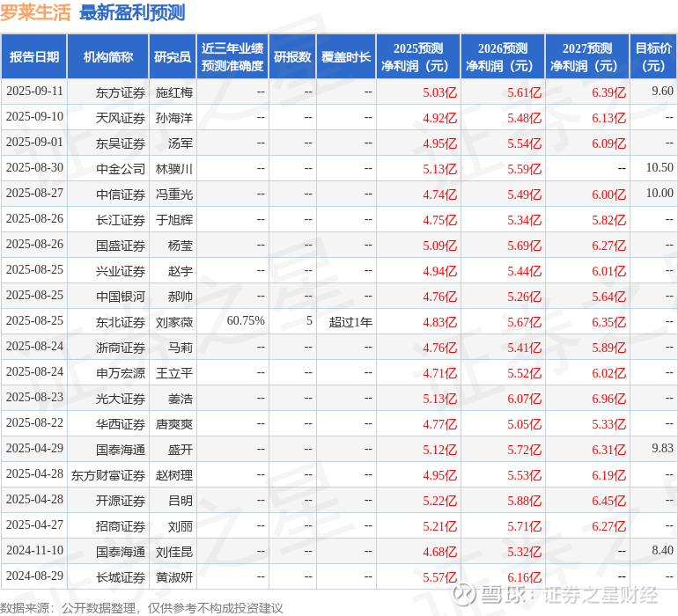Click the 研报数 column header
Screen dimensions: 678x616
coord(292,56)
